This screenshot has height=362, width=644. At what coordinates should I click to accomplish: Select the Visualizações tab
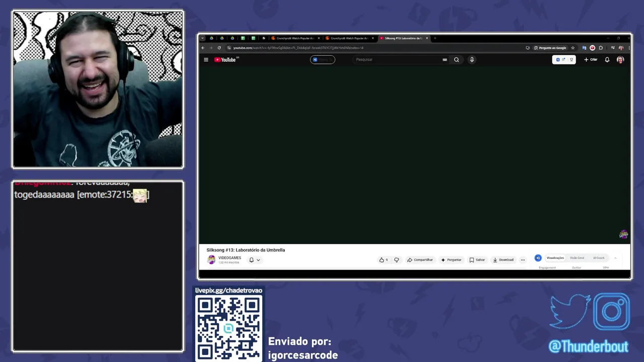click(x=555, y=258)
